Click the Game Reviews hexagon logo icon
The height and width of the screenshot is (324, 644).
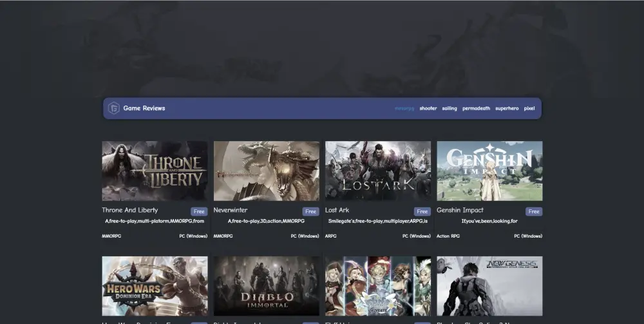(113, 108)
